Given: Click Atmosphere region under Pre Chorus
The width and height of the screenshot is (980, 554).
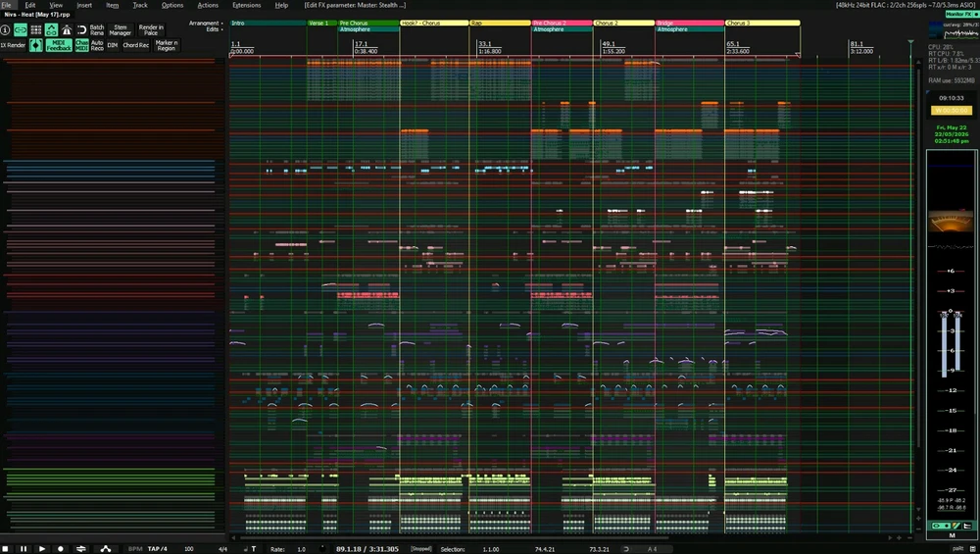Looking at the screenshot, I should coord(368,29).
